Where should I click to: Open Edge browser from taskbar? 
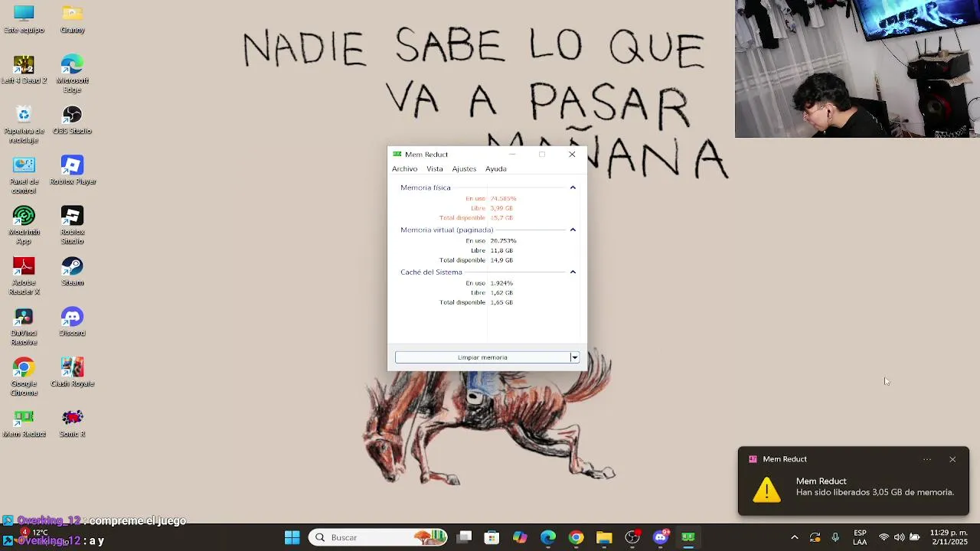pos(548,537)
